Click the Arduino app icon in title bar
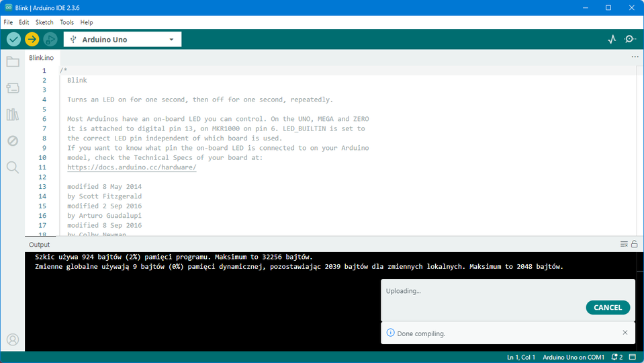This screenshot has width=644, height=363. [8, 7]
